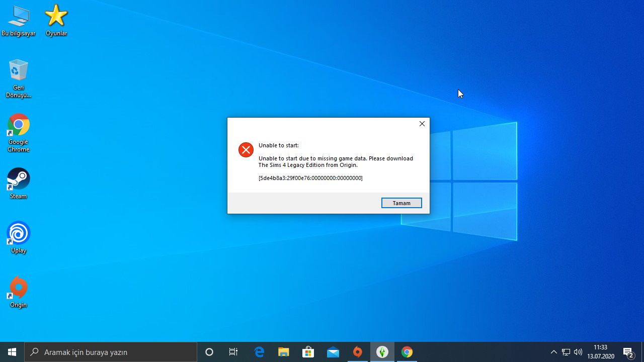This screenshot has width=644, height=362.
Task: Select the Oyunlar star folder icon
Action: [x=56, y=21]
